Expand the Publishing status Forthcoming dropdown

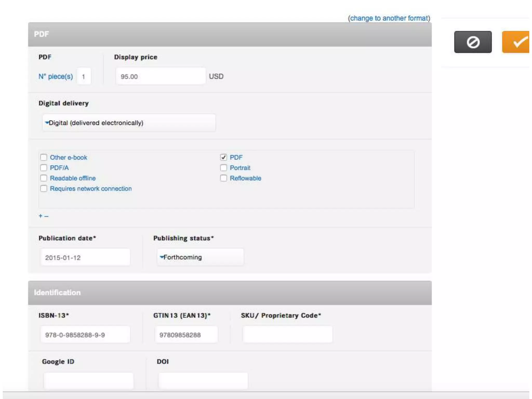(x=200, y=257)
